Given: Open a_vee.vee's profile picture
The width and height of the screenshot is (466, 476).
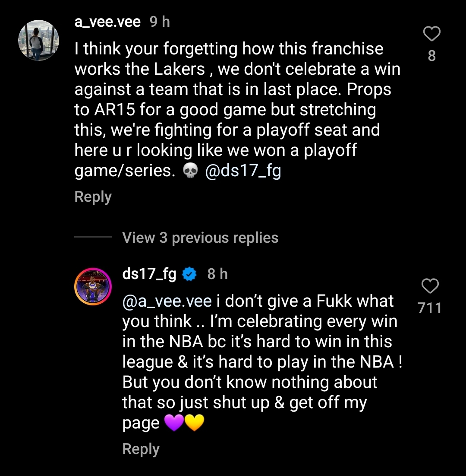Looking at the screenshot, I should [39, 40].
